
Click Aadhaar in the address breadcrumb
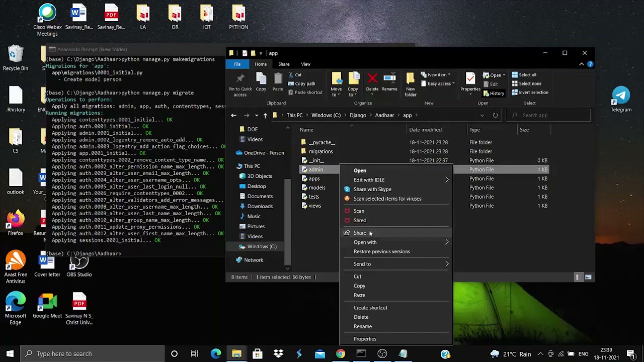click(x=384, y=115)
